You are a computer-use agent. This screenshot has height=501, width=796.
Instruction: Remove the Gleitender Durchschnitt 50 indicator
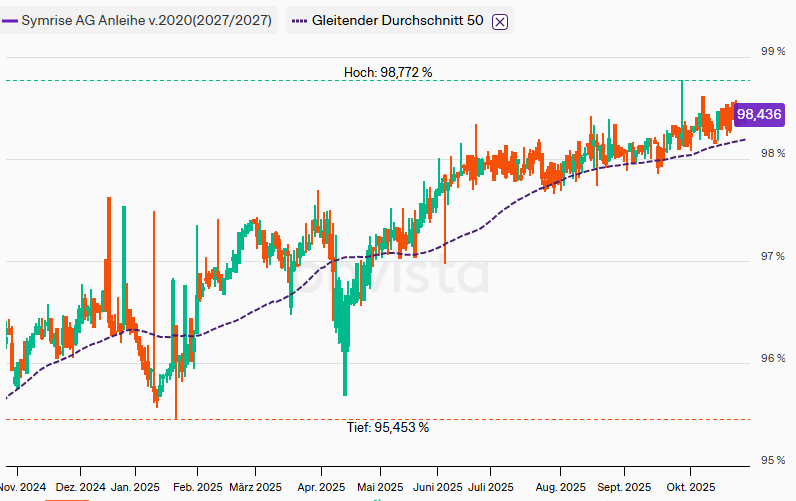tap(501, 21)
